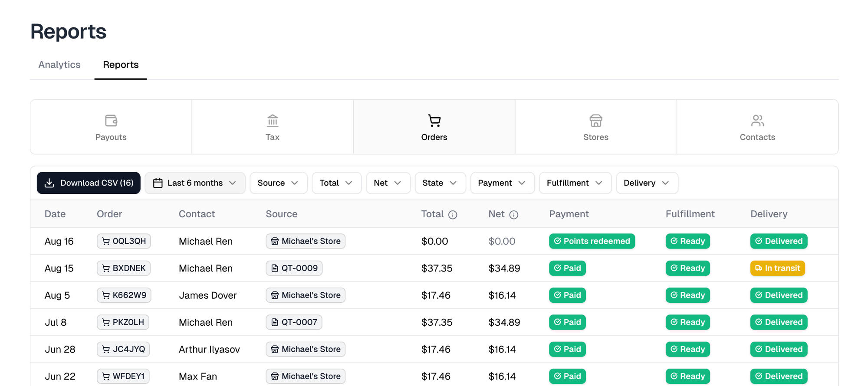Click Michael's Store badge in Aug 16 row
The image size is (868, 386).
306,241
